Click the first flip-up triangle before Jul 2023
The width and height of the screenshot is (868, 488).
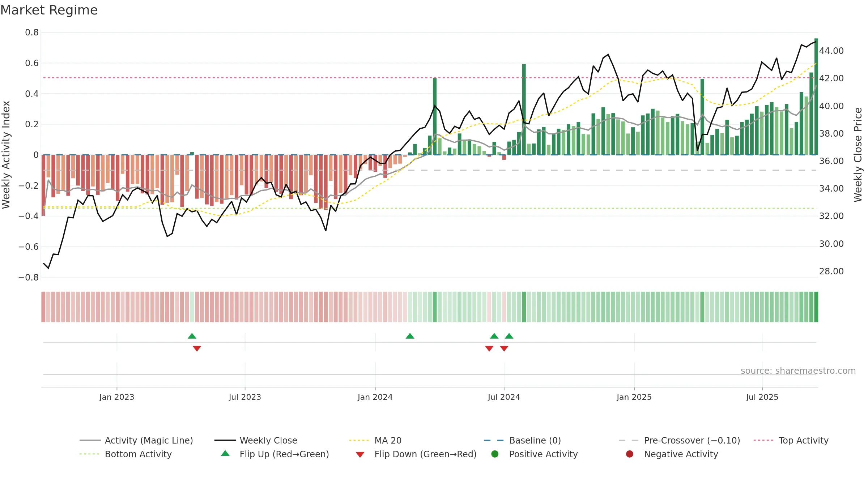192,336
